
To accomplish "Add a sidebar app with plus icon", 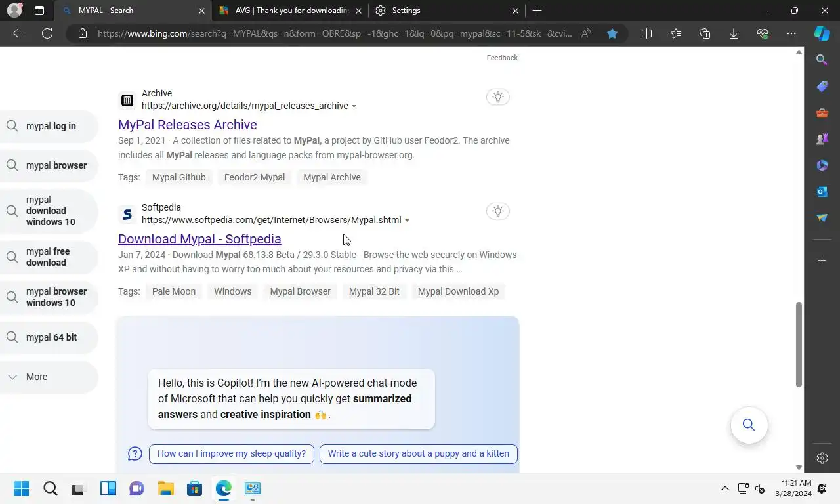I will 822,261.
